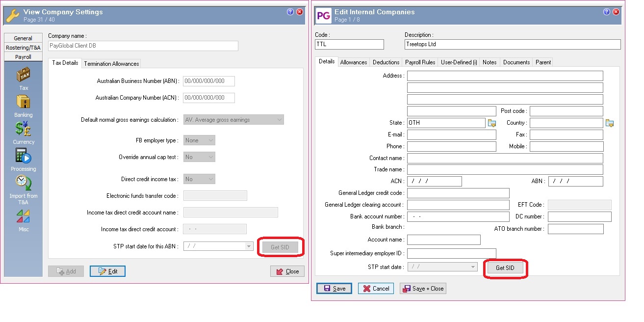644x322 pixels.
Task: Click the Code field containing TTL
Action: click(349, 44)
